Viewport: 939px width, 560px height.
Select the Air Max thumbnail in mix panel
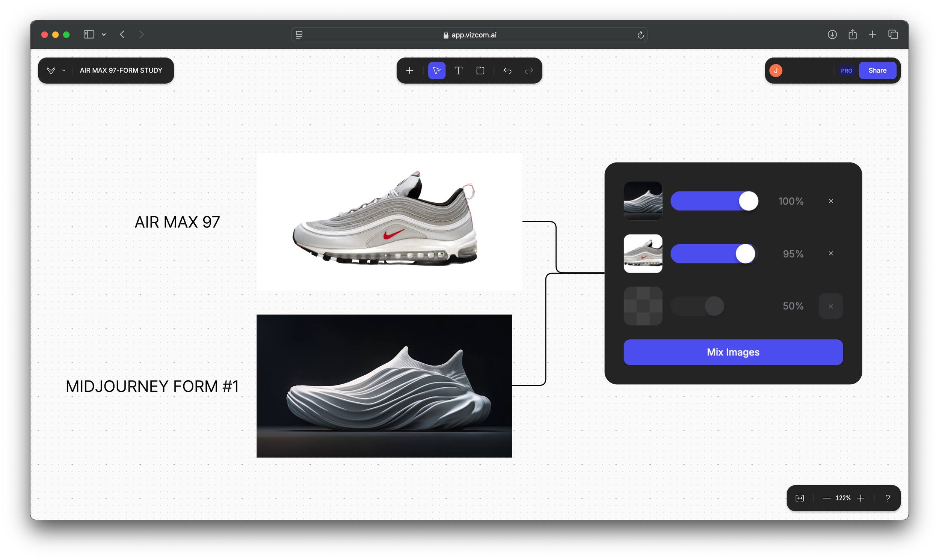(x=643, y=254)
